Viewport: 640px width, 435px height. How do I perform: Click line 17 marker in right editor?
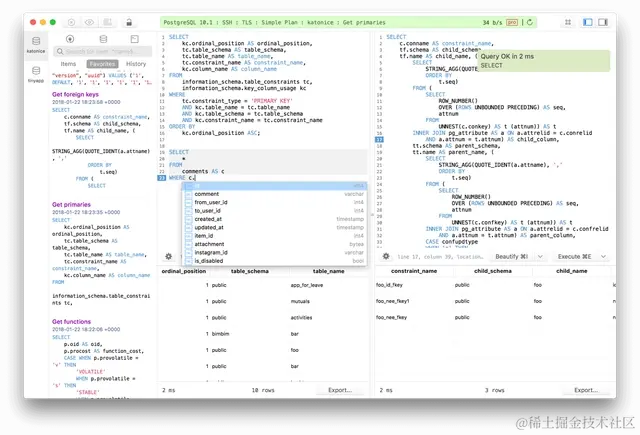tap(379, 140)
